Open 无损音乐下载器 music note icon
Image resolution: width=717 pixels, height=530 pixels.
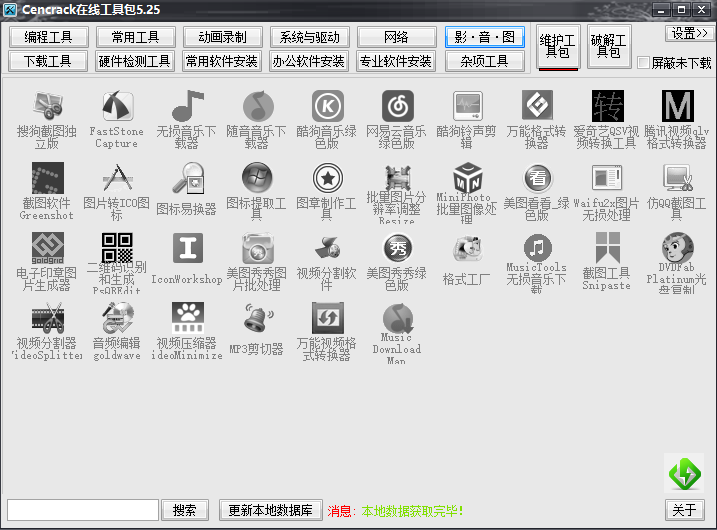coord(187,106)
